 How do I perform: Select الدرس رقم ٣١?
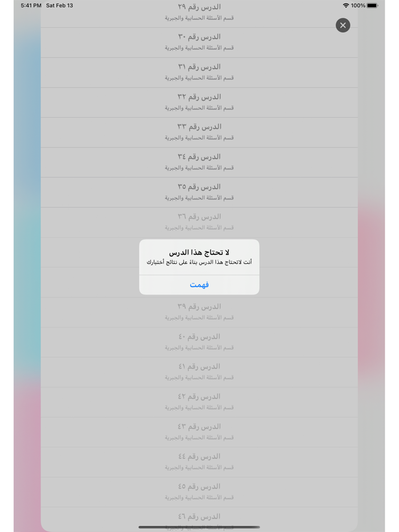[x=198, y=72]
